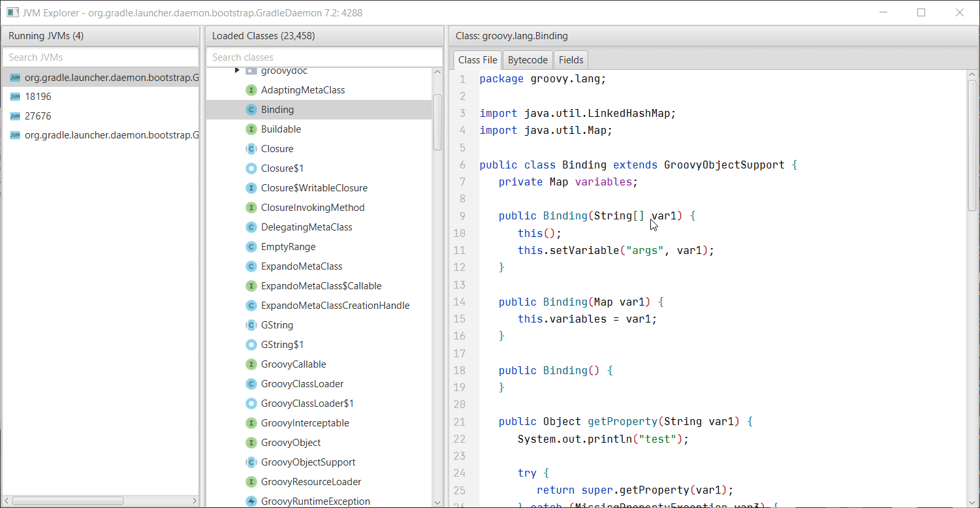Click the 'this.setVariable("args", var1);' line

(x=616, y=251)
